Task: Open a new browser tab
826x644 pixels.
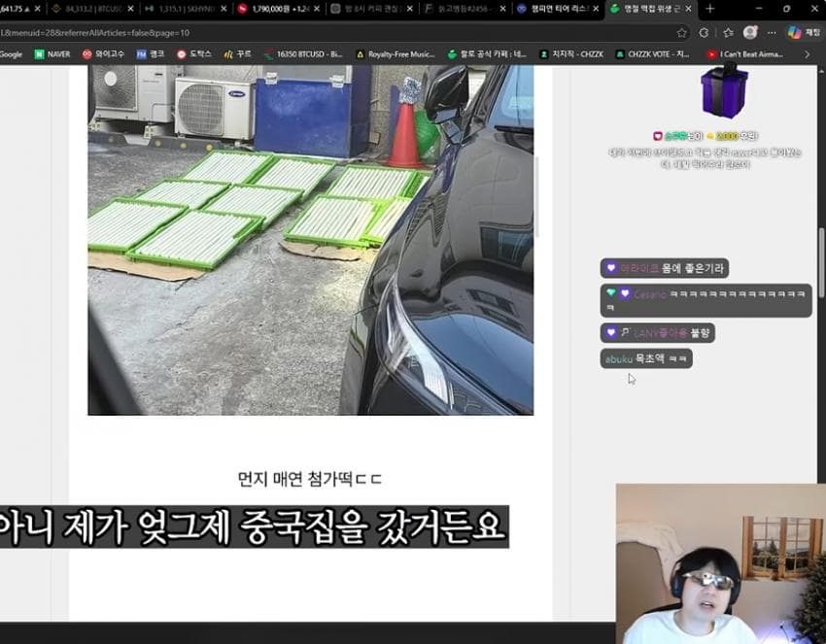Action: point(709,9)
